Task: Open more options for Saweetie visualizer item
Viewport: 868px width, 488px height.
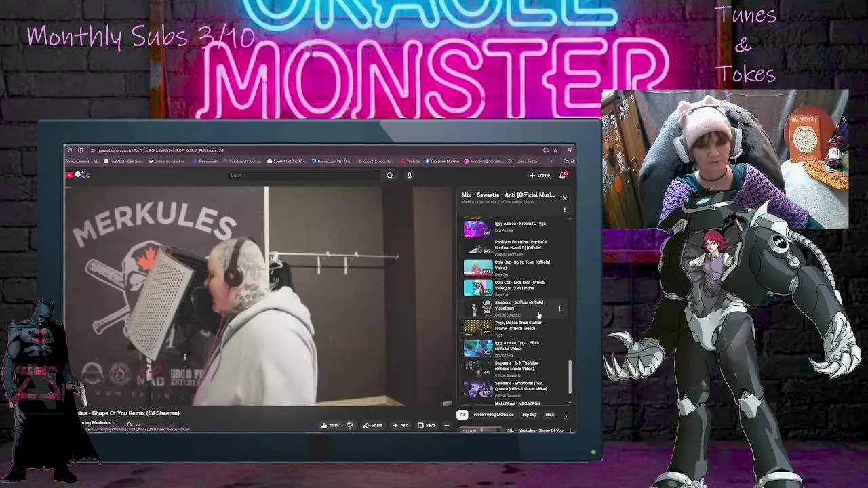Action: coord(559,309)
